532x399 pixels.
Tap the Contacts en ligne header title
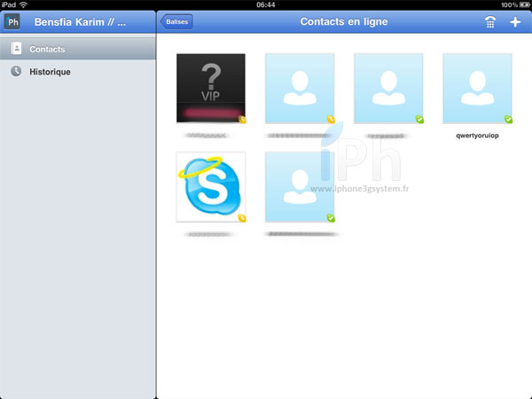344,22
